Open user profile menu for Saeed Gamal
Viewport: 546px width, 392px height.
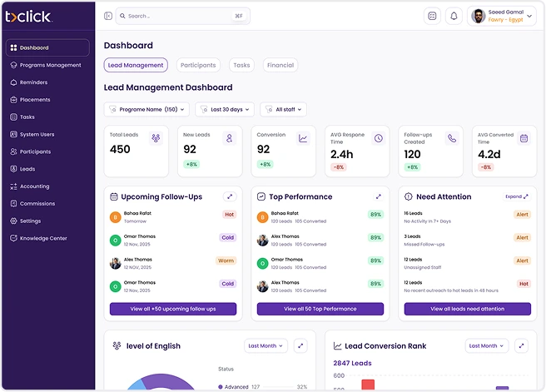(501, 16)
